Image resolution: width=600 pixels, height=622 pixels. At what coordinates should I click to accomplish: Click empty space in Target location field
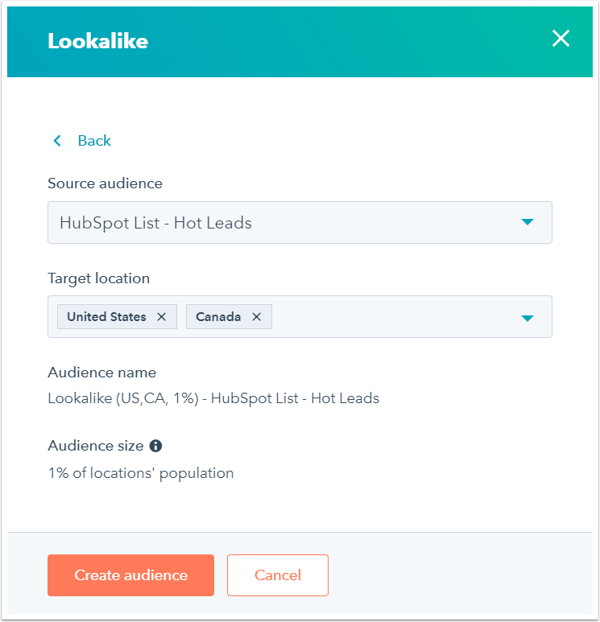tap(390, 317)
